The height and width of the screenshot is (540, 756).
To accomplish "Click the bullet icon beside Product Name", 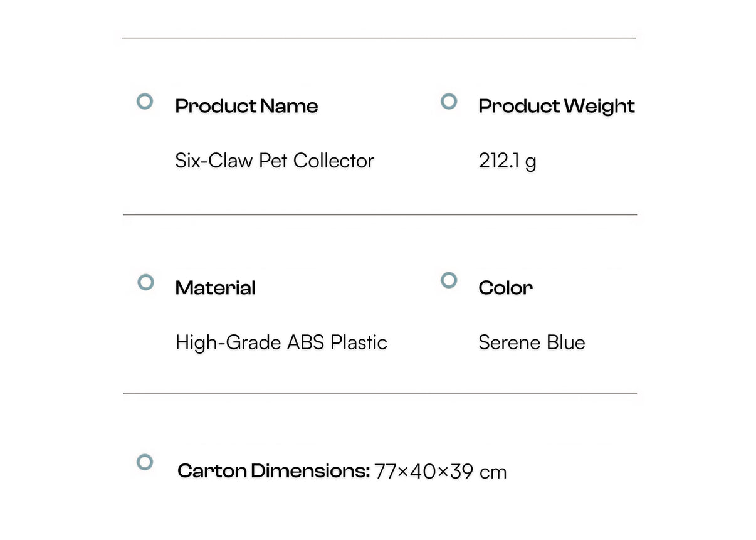I will [145, 101].
